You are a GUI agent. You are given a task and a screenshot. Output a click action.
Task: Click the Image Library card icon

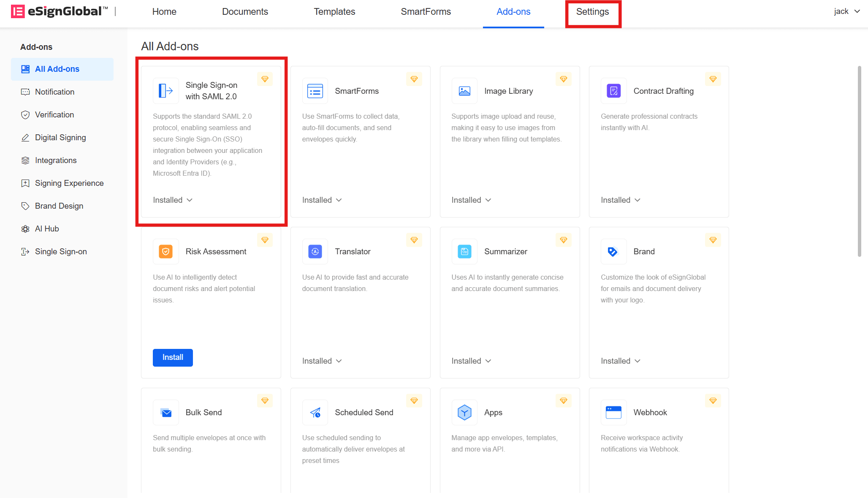pos(464,91)
